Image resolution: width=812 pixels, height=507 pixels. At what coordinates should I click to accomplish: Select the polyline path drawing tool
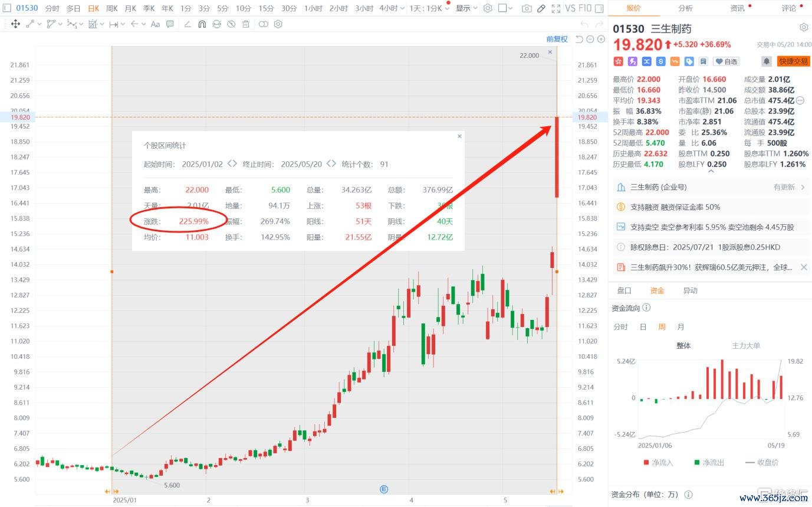tap(51, 24)
